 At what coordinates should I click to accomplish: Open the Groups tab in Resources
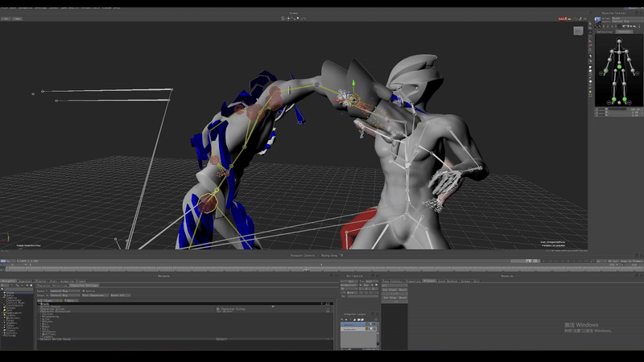(465, 281)
